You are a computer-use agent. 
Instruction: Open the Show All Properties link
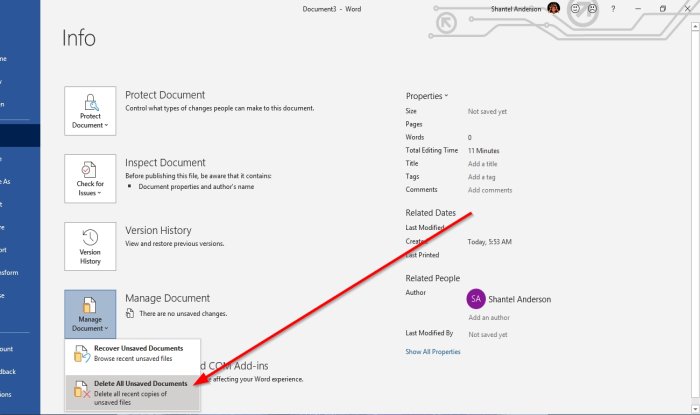[x=433, y=352]
